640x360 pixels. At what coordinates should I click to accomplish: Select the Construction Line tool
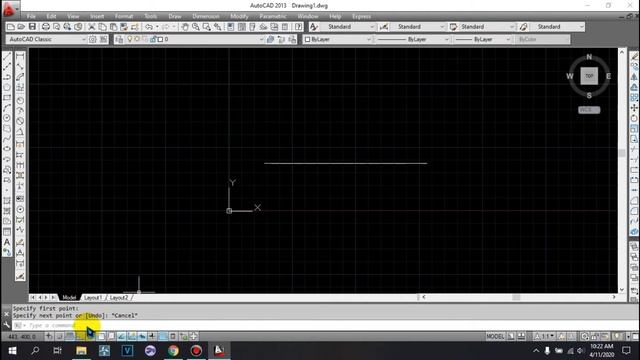pos(7,67)
